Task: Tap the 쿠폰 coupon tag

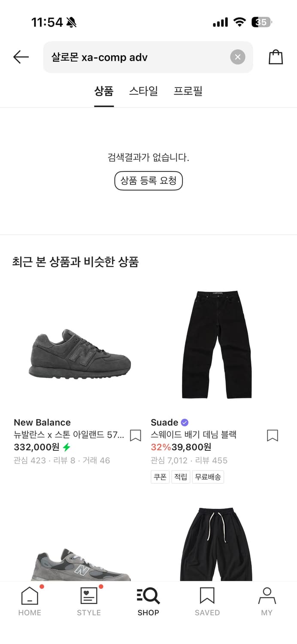Action: 160,477
